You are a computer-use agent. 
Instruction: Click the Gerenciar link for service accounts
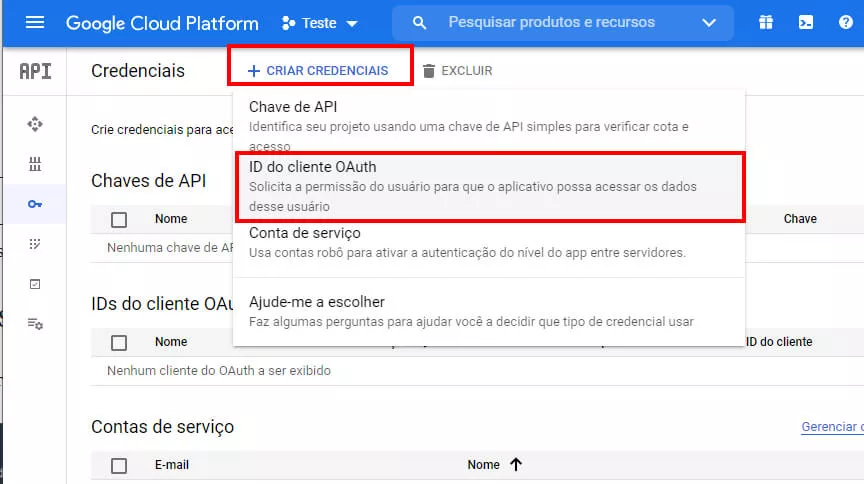(832, 427)
